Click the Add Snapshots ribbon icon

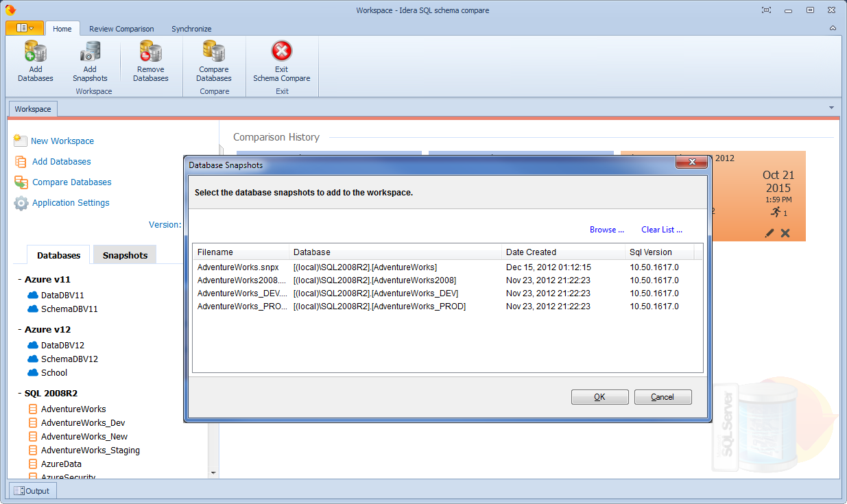tap(90, 52)
